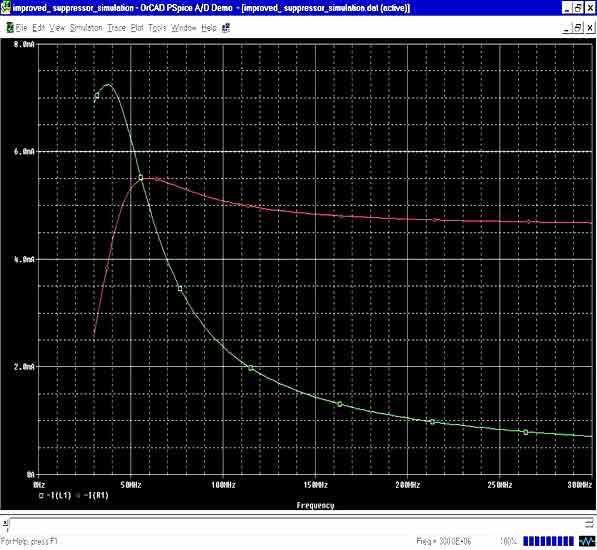Open the Simulation menu
This screenshot has width=597, height=550.
pos(86,28)
